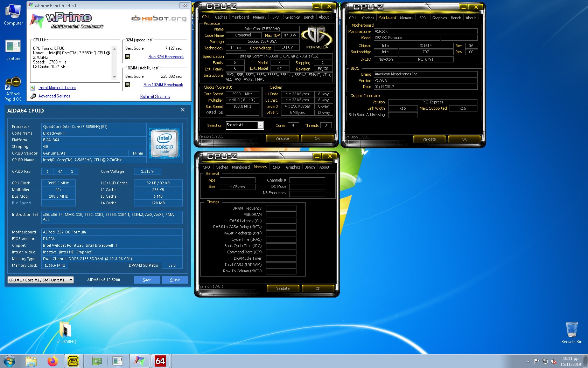This screenshot has height=368, width=588.
Task: Open ASRock Rapid OC desktop shortcut
Action: click(x=13, y=89)
